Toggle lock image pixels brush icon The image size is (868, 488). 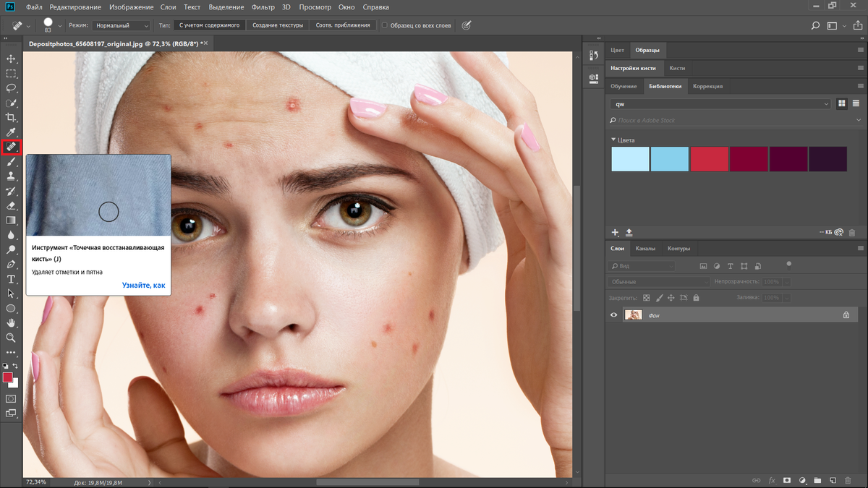coord(659,297)
